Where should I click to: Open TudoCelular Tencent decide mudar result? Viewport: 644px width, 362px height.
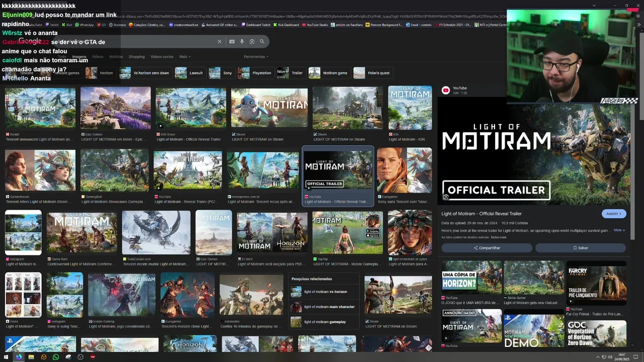156,264
